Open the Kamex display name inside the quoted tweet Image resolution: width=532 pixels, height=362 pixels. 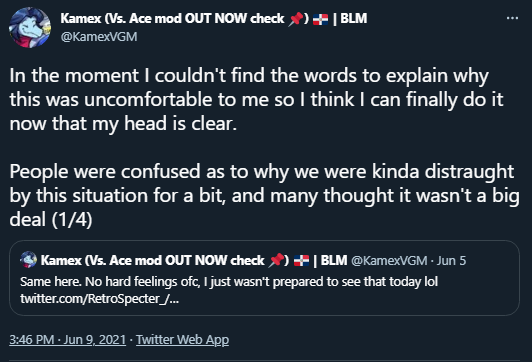click(x=194, y=261)
